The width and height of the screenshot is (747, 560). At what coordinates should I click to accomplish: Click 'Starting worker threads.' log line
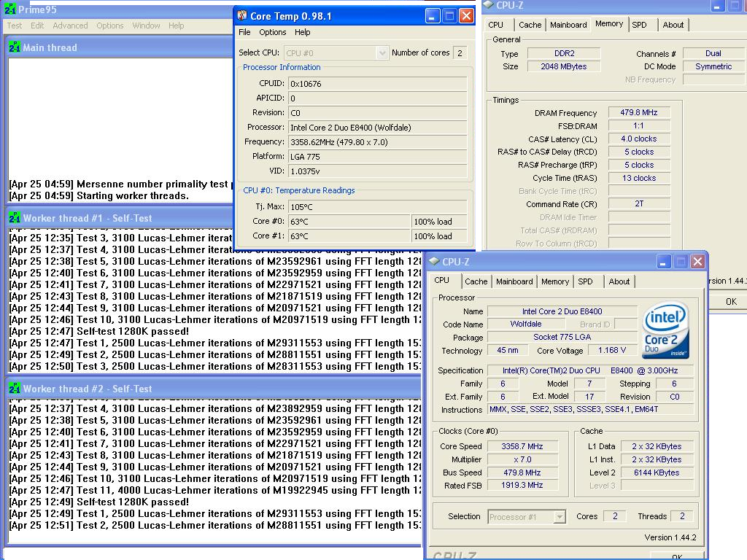tap(99, 195)
